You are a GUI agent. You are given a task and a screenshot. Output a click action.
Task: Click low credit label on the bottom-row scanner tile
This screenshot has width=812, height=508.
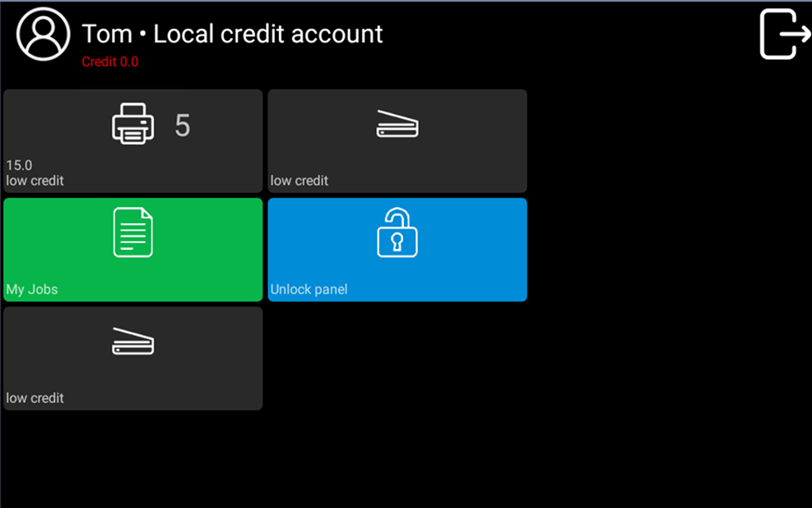[35, 398]
